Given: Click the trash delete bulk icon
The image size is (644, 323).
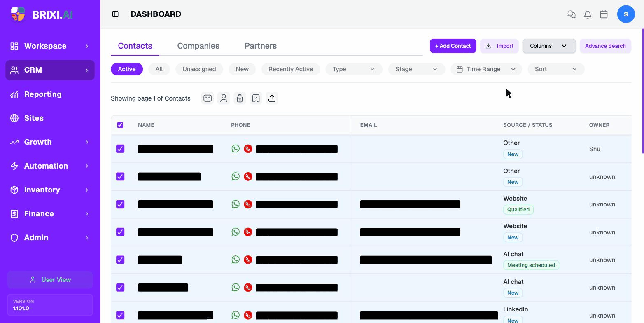Looking at the screenshot, I should (240, 98).
